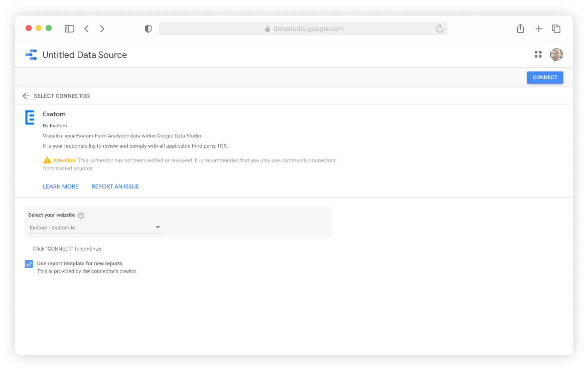Image resolution: width=588 pixels, height=370 pixels.
Task: Go back with Safari's back arrow
Action: (x=87, y=29)
